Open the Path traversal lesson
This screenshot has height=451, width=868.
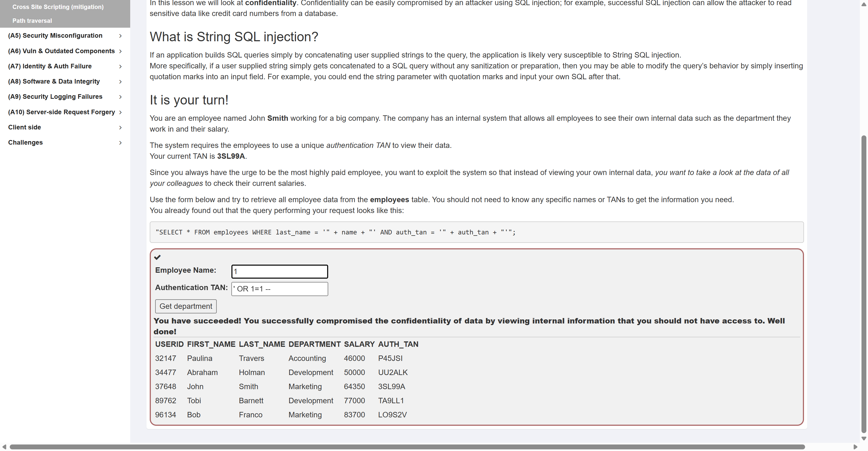click(32, 21)
